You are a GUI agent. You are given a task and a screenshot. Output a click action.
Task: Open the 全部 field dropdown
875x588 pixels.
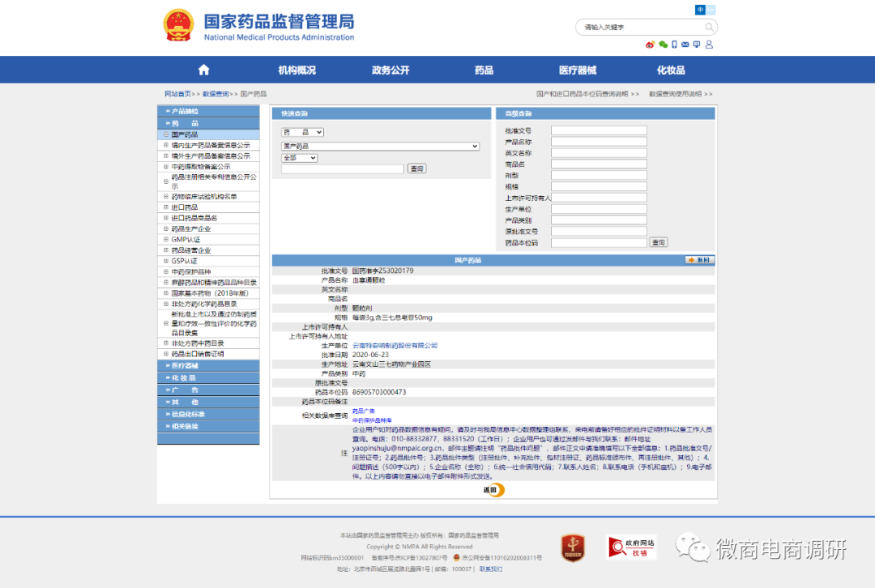(x=299, y=158)
